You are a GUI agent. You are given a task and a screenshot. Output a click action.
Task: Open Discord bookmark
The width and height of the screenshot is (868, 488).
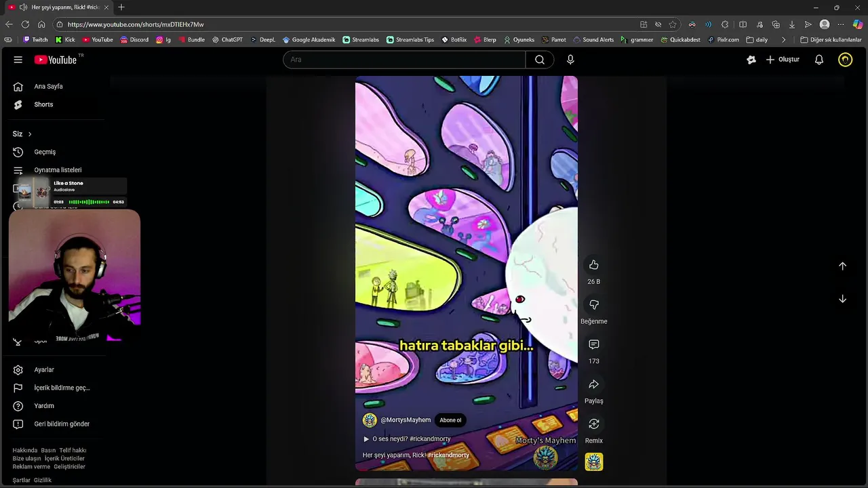point(134,40)
